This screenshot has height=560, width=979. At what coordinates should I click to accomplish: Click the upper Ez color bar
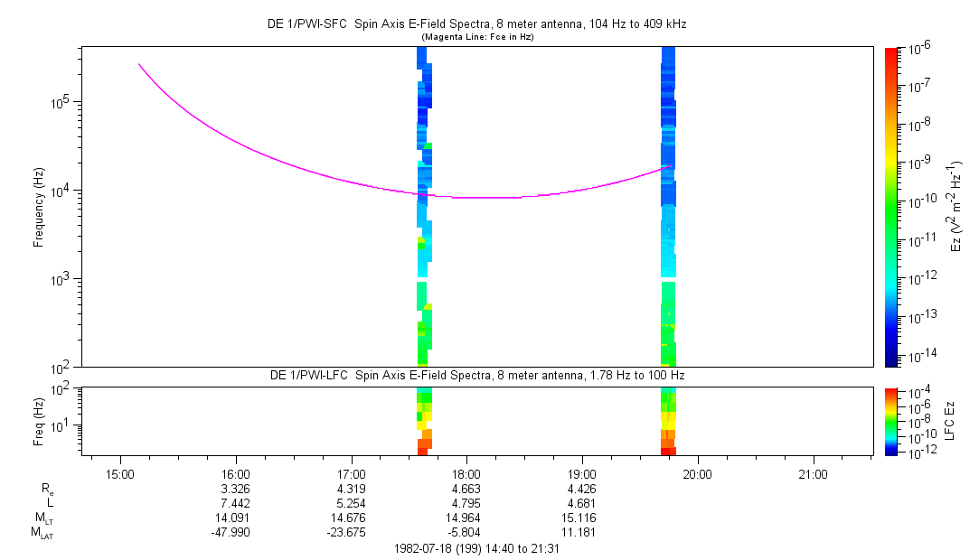[890, 206]
